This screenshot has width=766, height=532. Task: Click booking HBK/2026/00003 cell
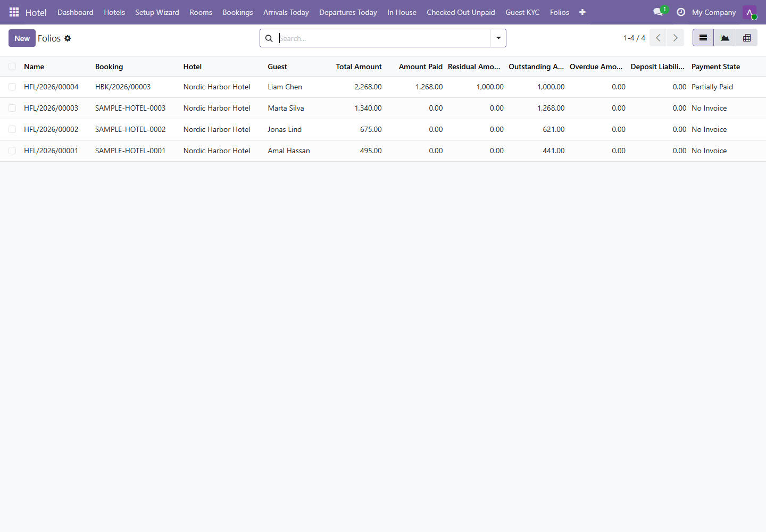tap(123, 87)
